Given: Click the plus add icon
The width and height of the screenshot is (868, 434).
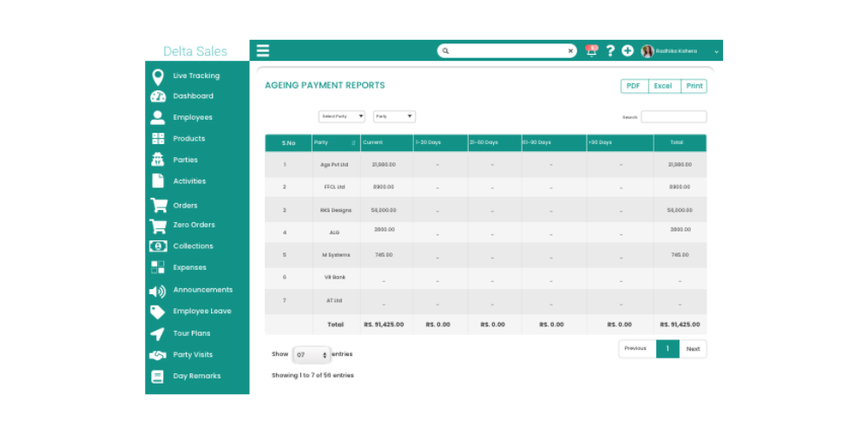Looking at the screenshot, I should pyautogui.click(x=628, y=51).
